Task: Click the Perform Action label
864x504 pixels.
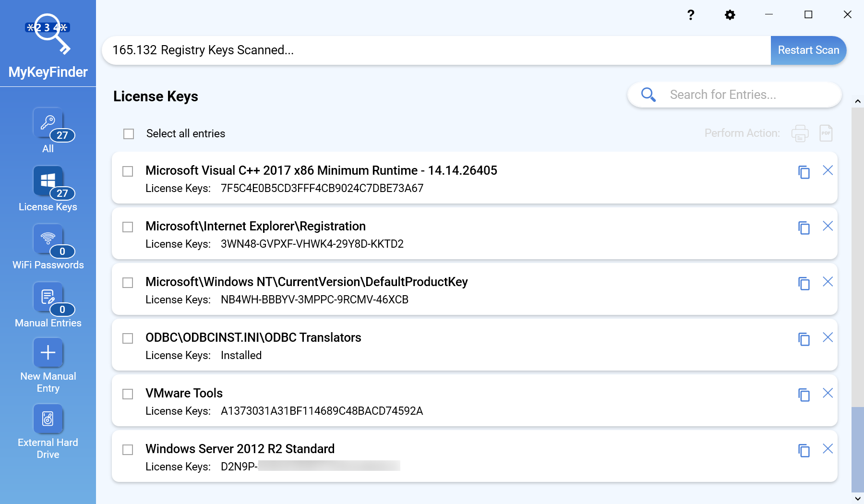Action: pos(742,133)
